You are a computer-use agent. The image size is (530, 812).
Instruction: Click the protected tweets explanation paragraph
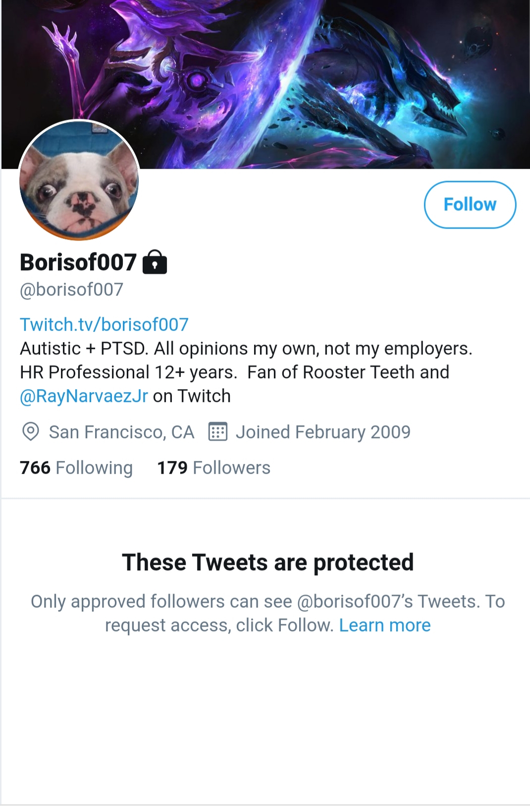click(267, 613)
